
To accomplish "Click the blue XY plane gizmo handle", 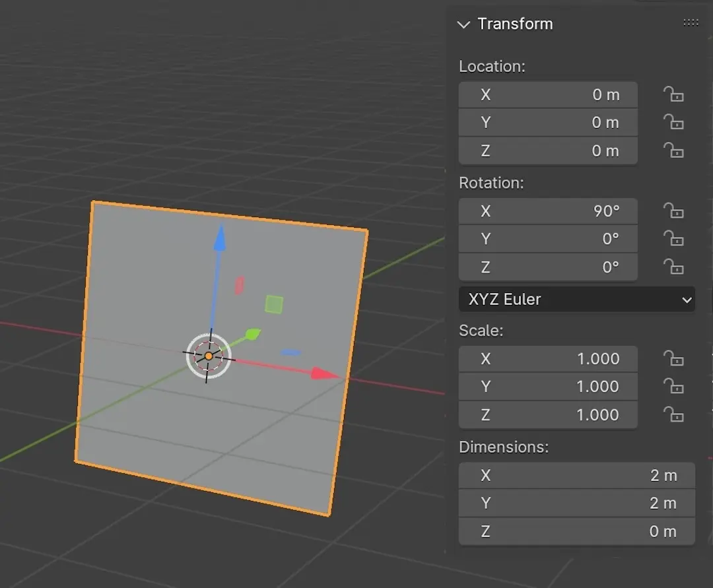I will [291, 352].
